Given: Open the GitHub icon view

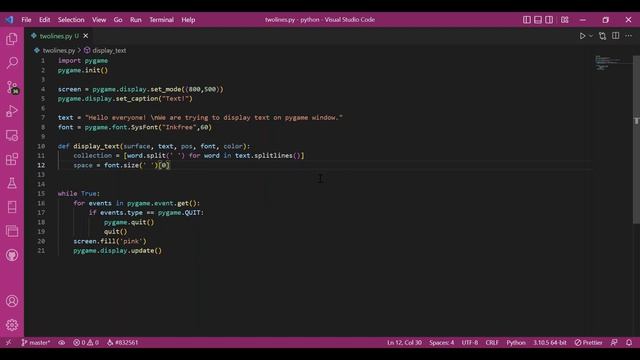Looking at the screenshot, I should pyautogui.click(x=12, y=255).
